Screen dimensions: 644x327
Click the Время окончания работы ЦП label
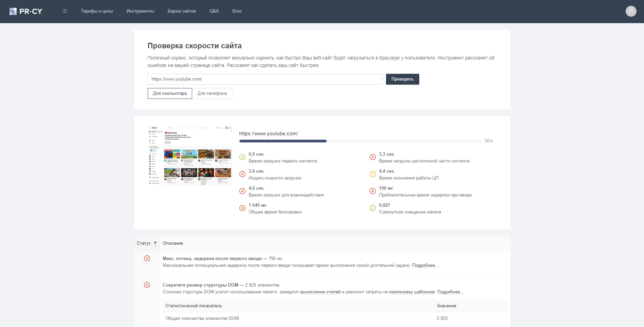[x=409, y=178]
